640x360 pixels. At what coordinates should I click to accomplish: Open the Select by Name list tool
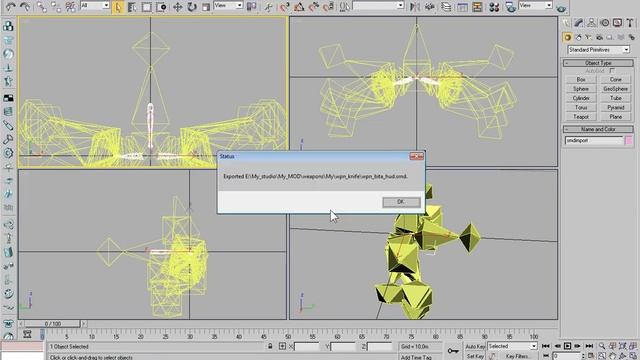(x=132, y=7)
